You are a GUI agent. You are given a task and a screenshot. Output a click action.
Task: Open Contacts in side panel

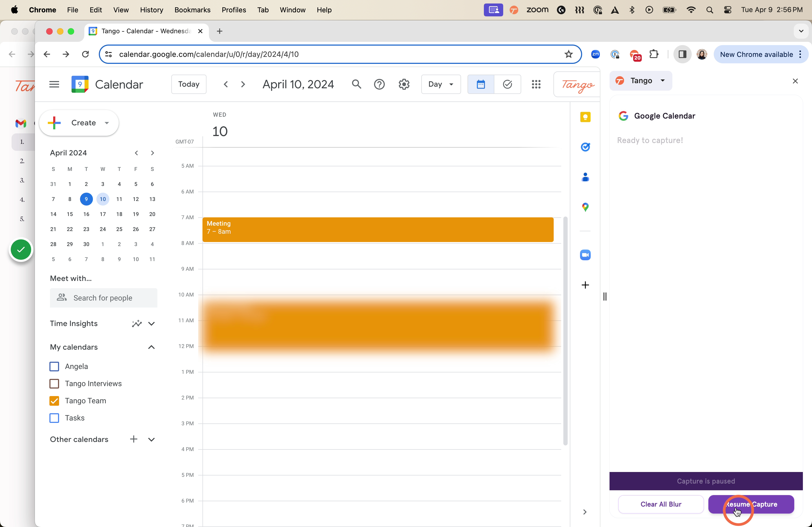(x=585, y=177)
